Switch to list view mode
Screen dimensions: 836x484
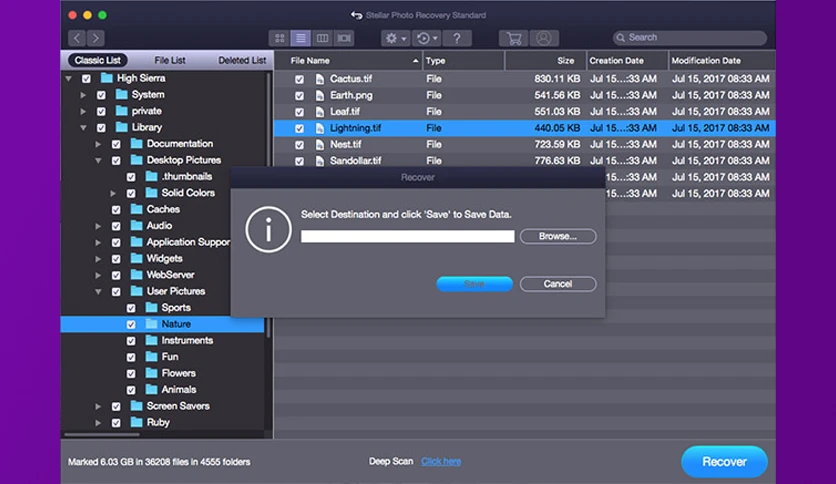301,38
